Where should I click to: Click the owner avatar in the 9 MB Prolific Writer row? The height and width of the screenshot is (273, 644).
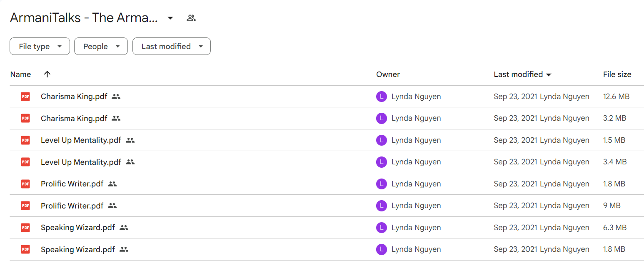(382, 206)
